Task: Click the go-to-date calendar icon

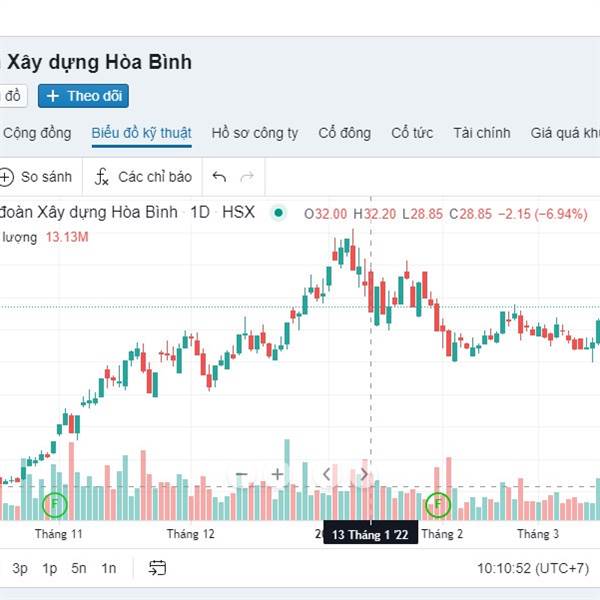Action: (x=157, y=568)
